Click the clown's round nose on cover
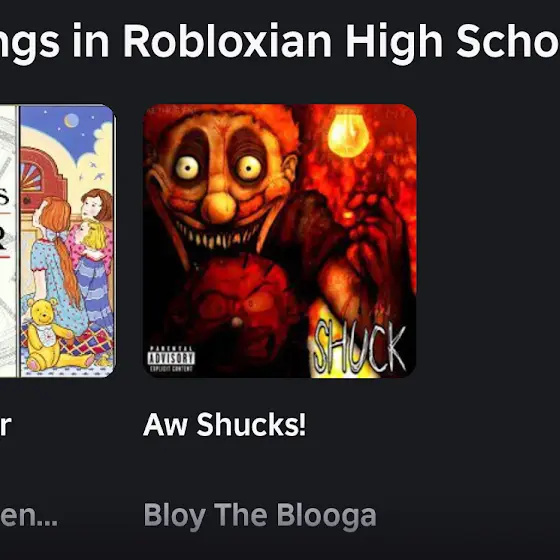 (x=219, y=206)
